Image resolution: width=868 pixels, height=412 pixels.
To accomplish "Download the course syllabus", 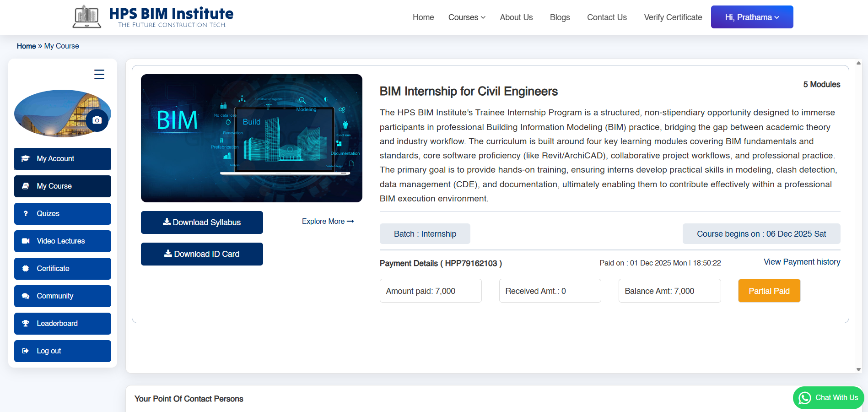I will pos(202,222).
